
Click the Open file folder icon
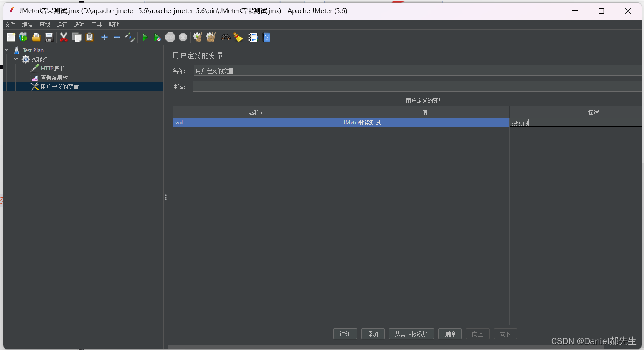click(x=36, y=37)
